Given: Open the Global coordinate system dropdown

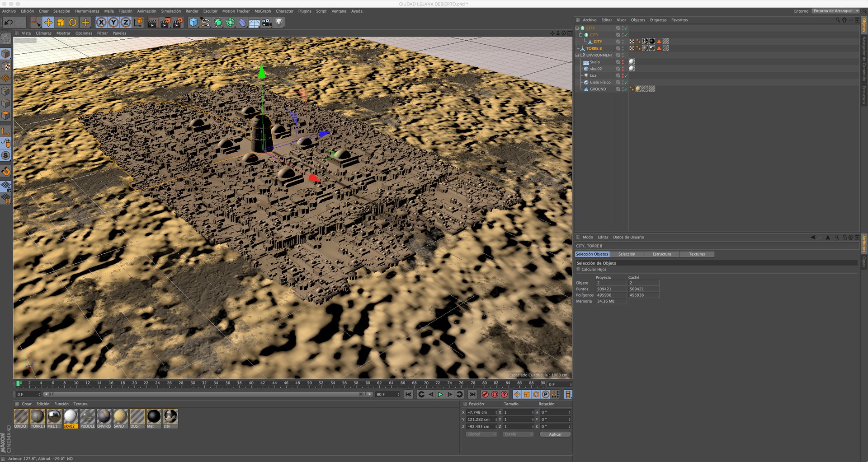Looking at the screenshot, I should 481,434.
